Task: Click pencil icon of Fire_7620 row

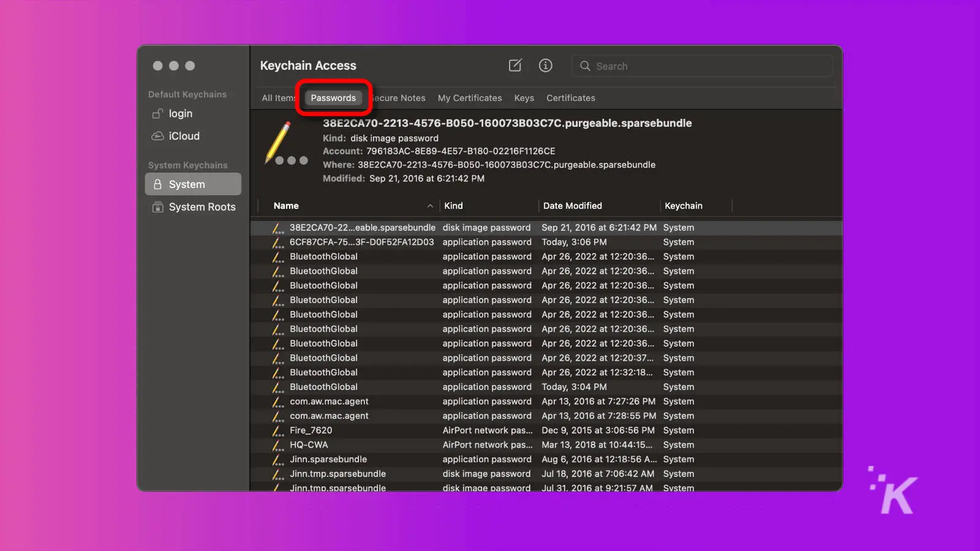Action: [x=278, y=431]
